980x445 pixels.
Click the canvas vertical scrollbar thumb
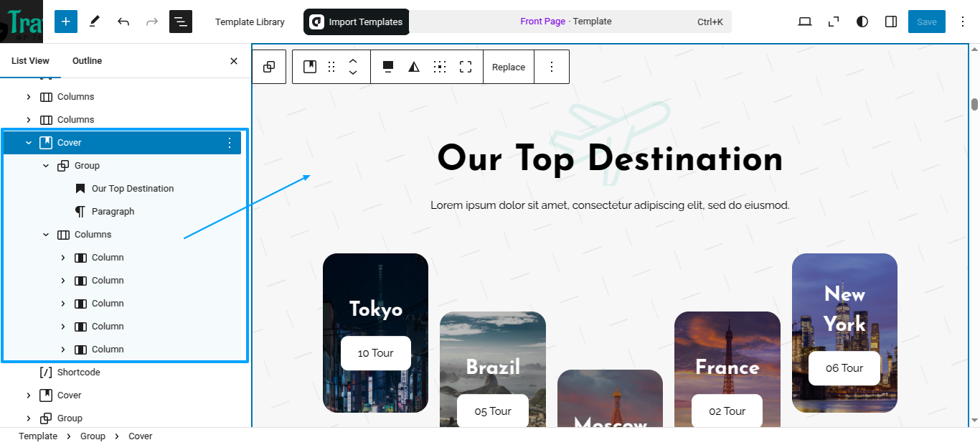pos(974,104)
